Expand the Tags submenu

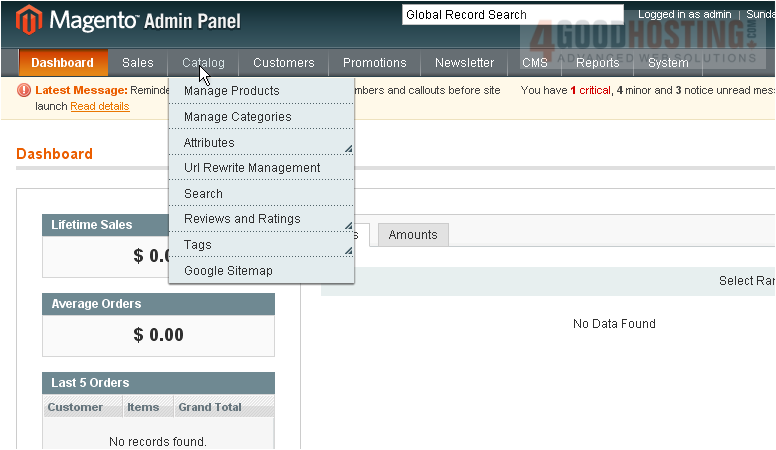pyautogui.click(x=348, y=250)
